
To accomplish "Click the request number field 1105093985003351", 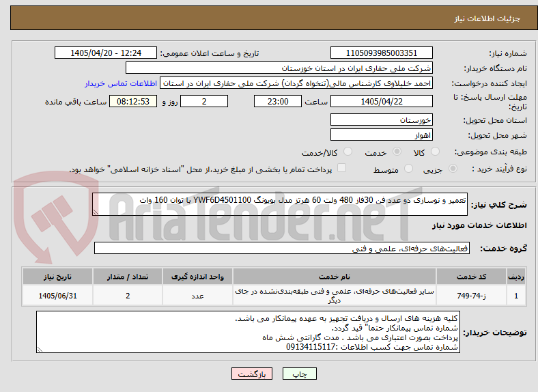I will click(382, 53).
